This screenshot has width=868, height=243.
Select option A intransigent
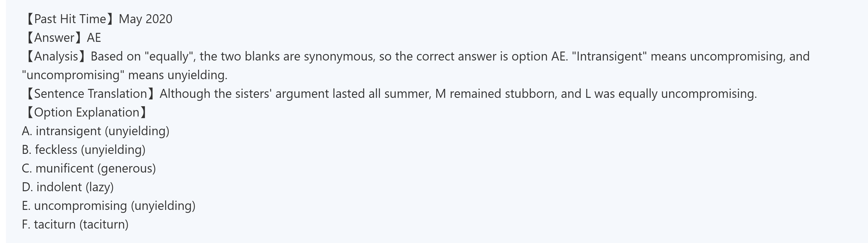pos(96,131)
